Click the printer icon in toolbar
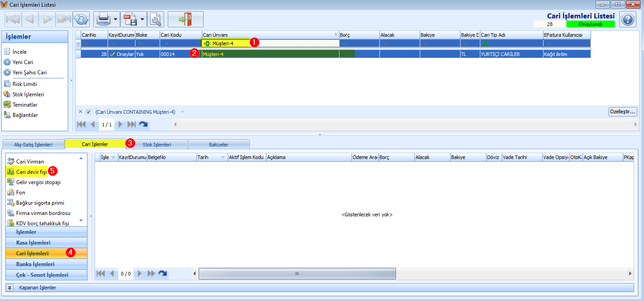 click(104, 19)
